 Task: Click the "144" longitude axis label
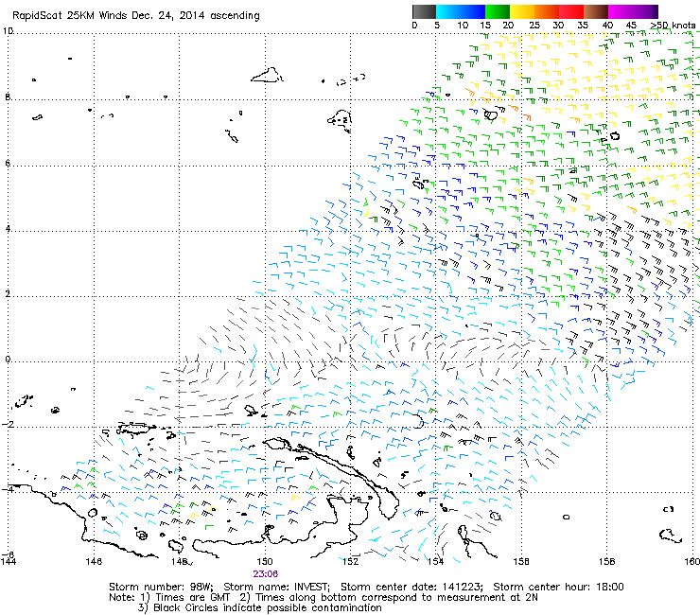pos(8,561)
